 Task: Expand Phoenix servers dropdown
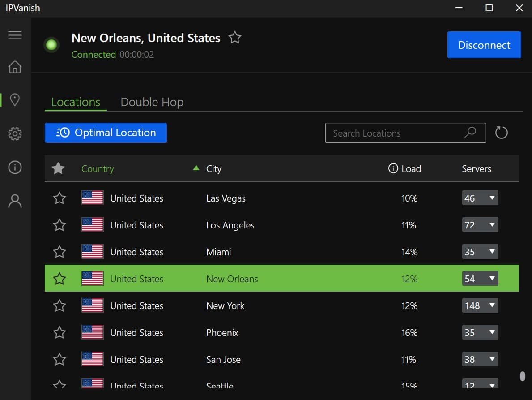(480, 332)
